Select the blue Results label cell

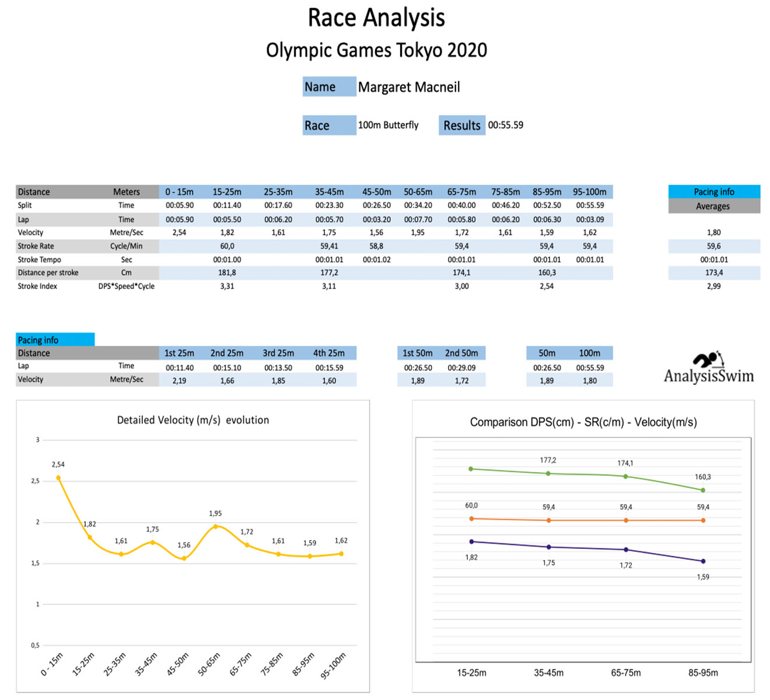tap(461, 125)
